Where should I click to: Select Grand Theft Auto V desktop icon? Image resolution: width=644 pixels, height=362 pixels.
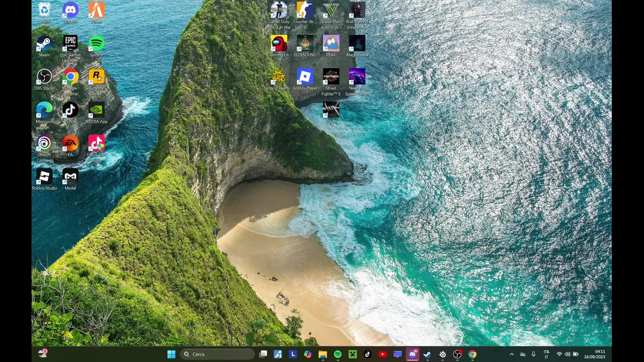click(331, 16)
